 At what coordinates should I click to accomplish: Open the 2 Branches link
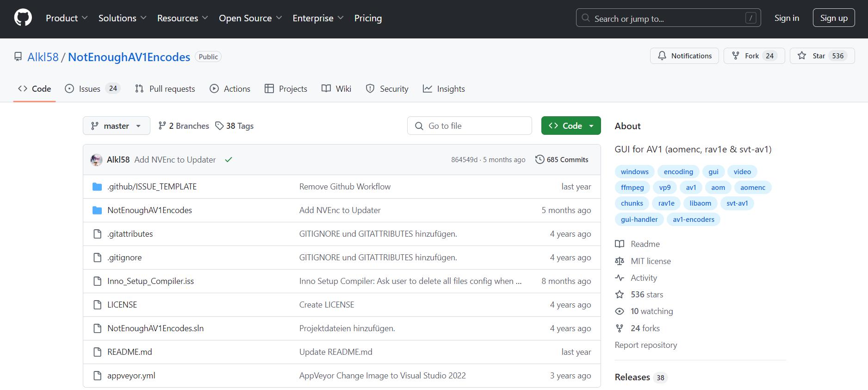click(x=184, y=126)
